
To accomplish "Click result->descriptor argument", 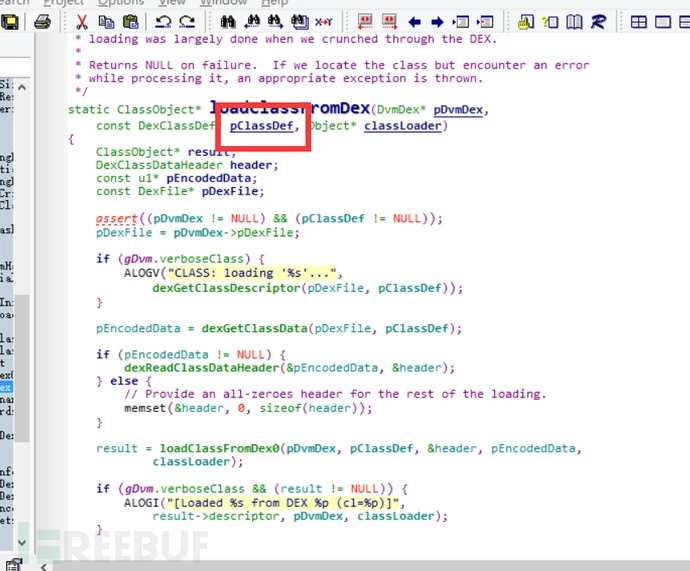I will 216,516.
